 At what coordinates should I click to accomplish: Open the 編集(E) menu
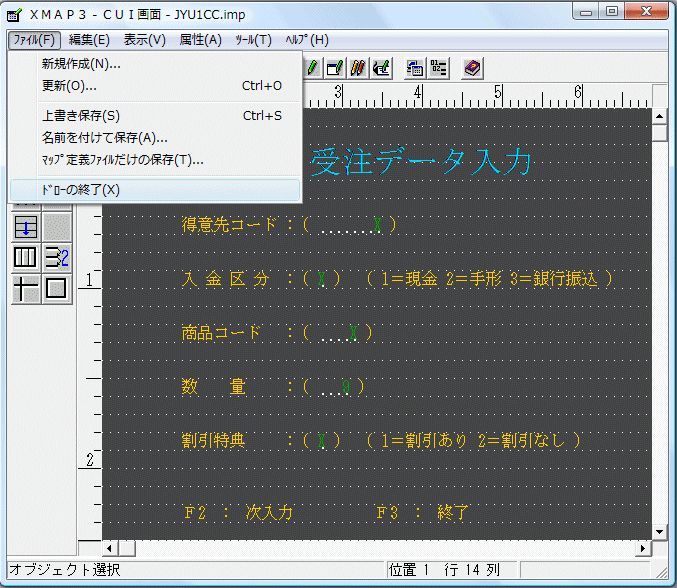coord(89,40)
